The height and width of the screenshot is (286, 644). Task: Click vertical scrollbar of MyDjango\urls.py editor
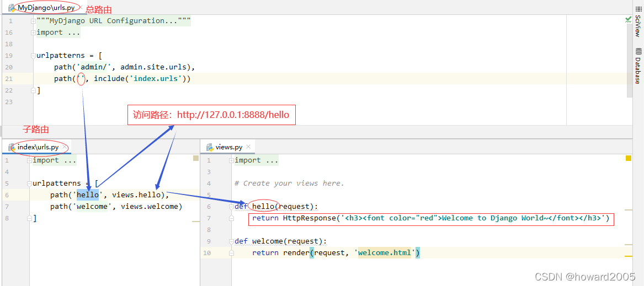[x=630, y=62]
